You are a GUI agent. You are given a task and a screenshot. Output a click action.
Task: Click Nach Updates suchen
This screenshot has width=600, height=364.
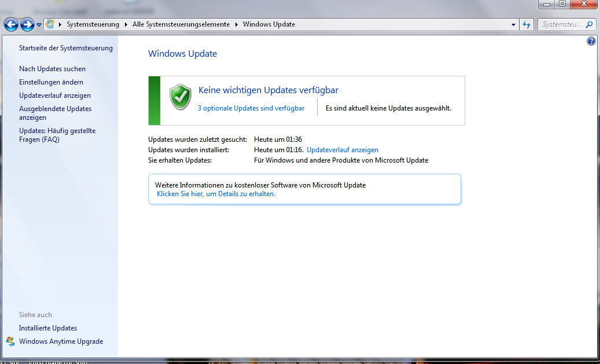(x=53, y=69)
